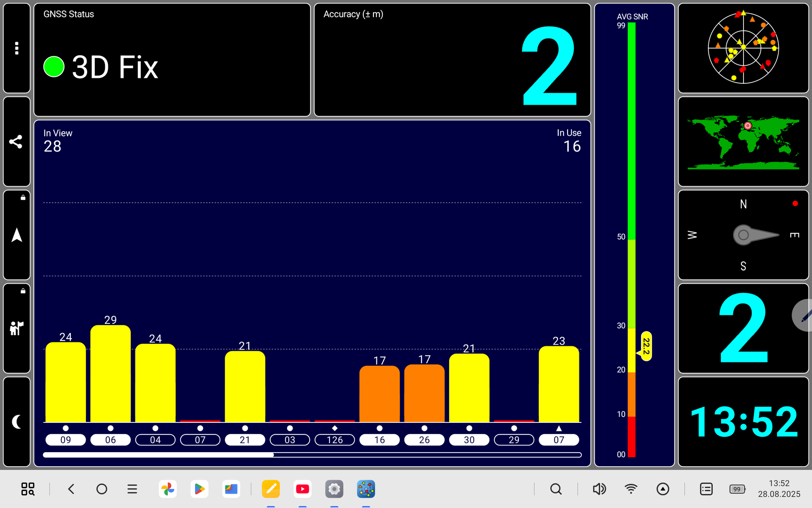
Task: Toggle night mode with the moon icon
Action: (x=17, y=422)
